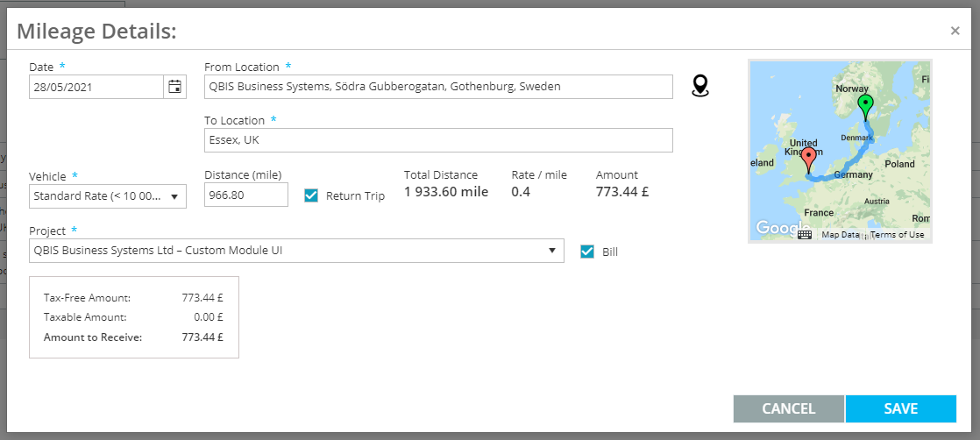Close the Mileage Details dialog with X

[955, 31]
